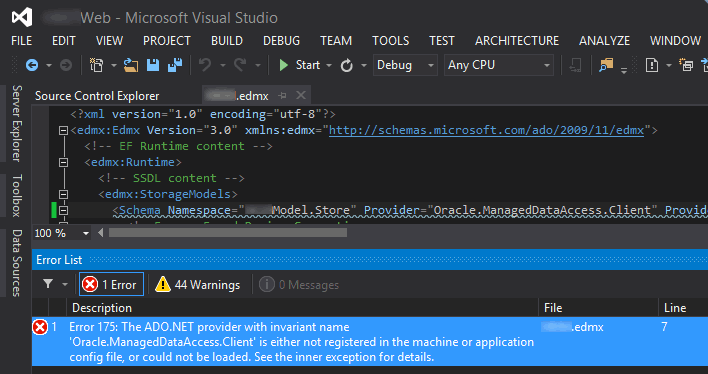
Task: Toggle the 1 Error filter button
Action: point(112,285)
